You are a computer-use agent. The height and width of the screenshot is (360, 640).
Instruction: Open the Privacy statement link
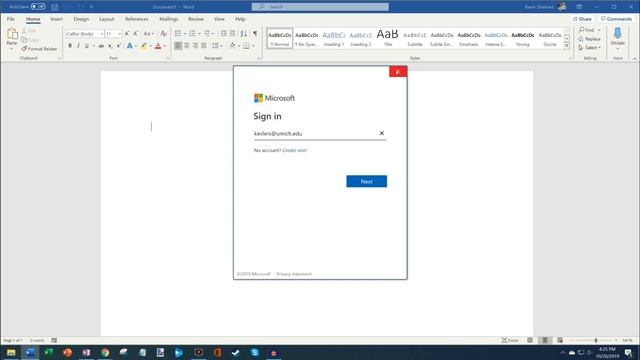point(294,274)
